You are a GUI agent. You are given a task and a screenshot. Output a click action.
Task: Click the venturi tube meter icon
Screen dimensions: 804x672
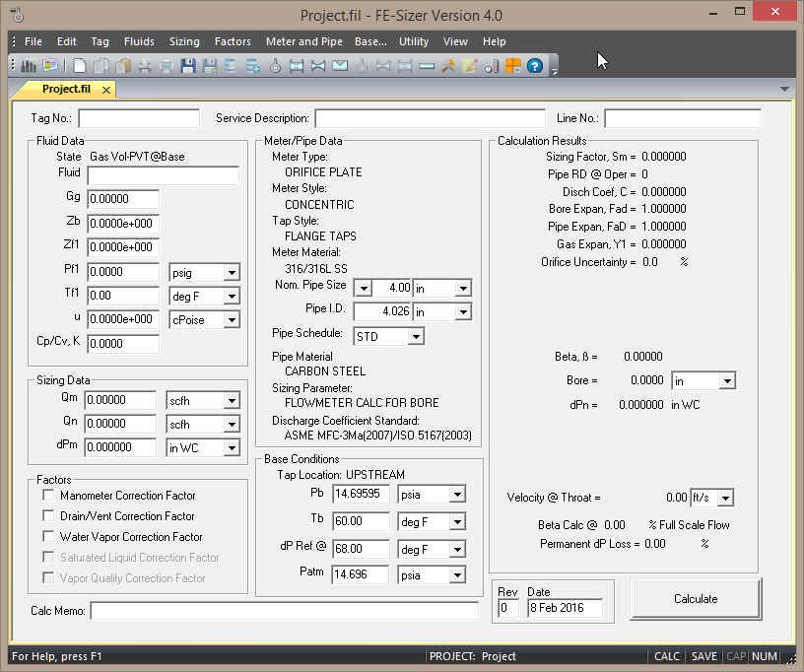coord(318,66)
